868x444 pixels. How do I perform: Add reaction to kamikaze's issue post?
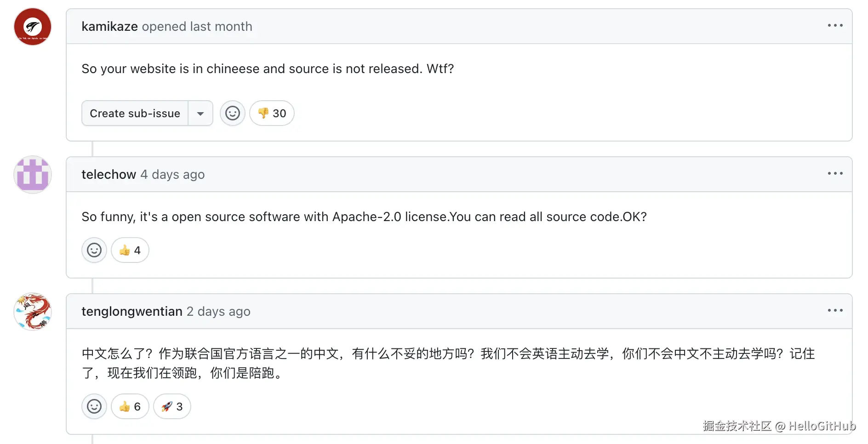232,113
